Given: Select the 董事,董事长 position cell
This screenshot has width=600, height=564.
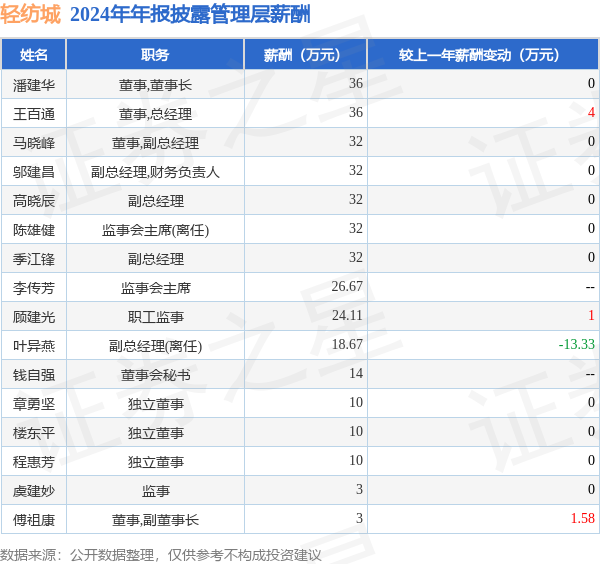Looking at the screenshot, I should [x=155, y=85].
